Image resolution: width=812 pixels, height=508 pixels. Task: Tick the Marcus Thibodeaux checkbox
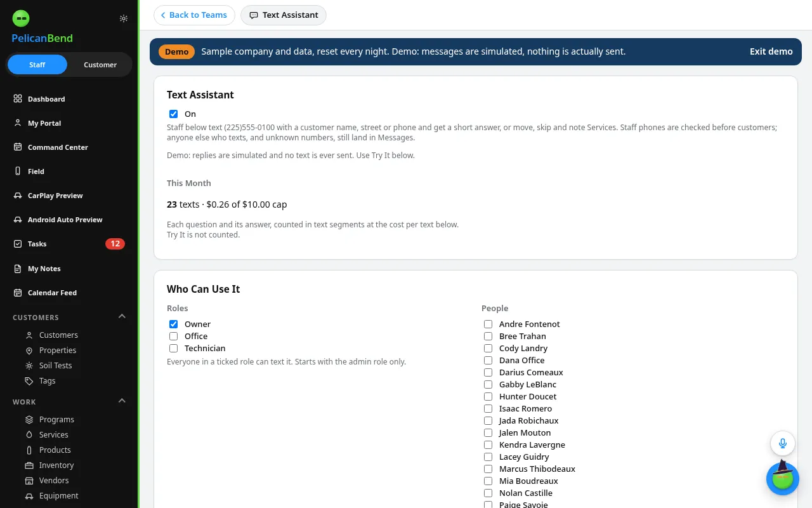488,469
